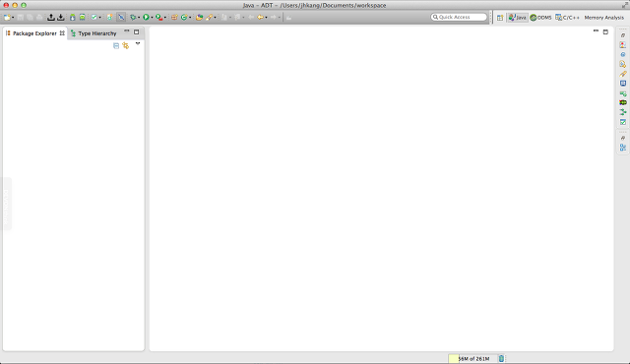
Task: Open the green arrows view in right trim
Action: (x=623, y=112)
